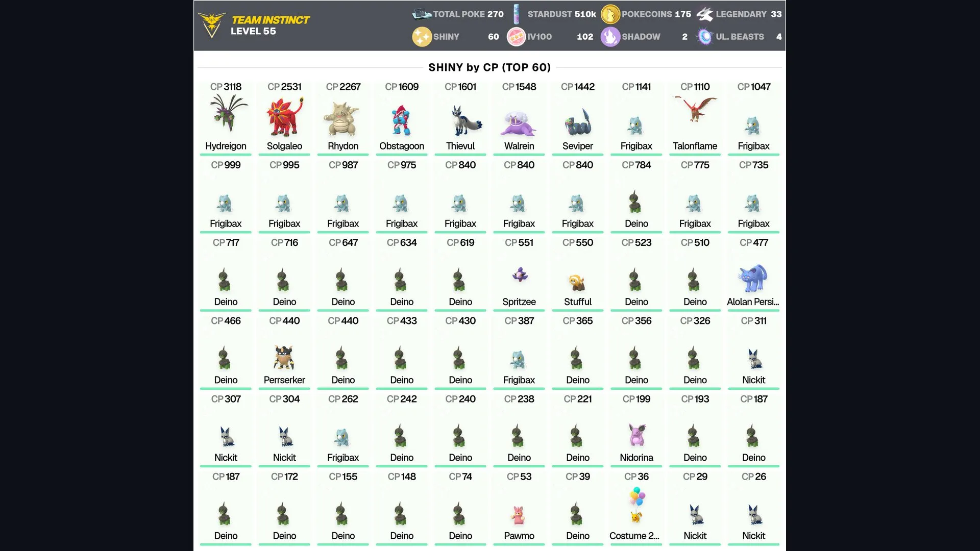Click the LEVEL 55 text

[x=253, y=31]
